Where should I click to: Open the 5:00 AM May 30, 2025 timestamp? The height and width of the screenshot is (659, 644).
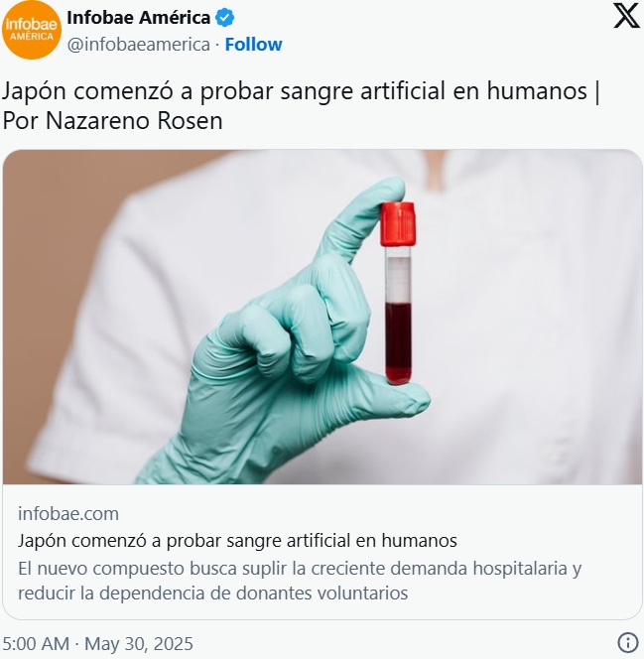click(x=97, y=643)
